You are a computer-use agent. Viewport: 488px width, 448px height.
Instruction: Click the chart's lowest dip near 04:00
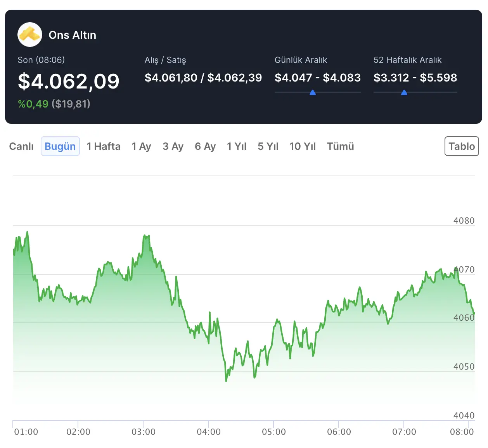click(x=226, y=380)
